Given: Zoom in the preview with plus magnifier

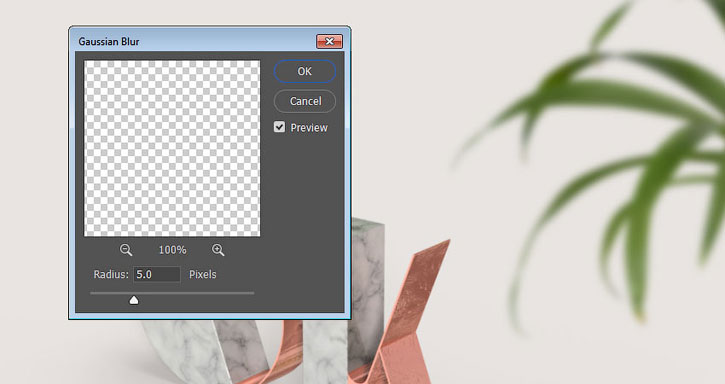Looking at the screenshot, I should 218,250.
